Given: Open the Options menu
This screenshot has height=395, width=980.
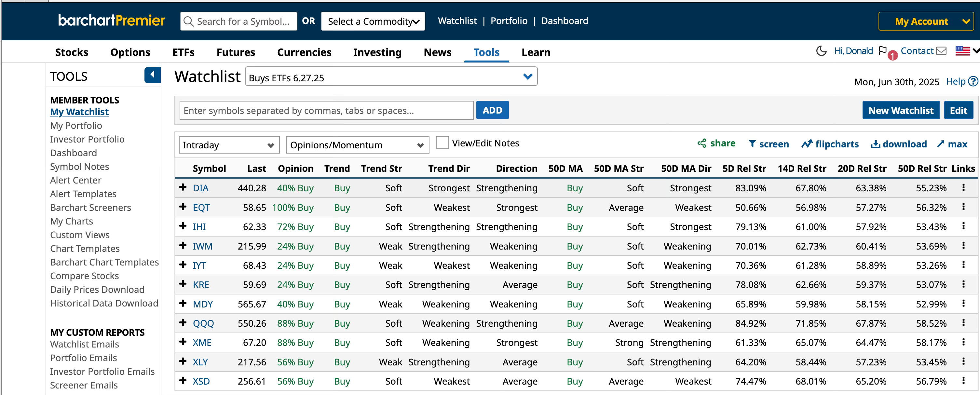Looking at the screenshot, I should pyautogui.click(x=130, y=52).
